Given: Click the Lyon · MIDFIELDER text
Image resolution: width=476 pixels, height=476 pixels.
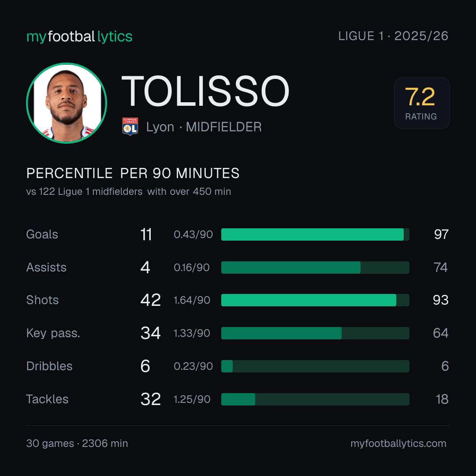Looking at the screenshot, I should click(204, 127).
